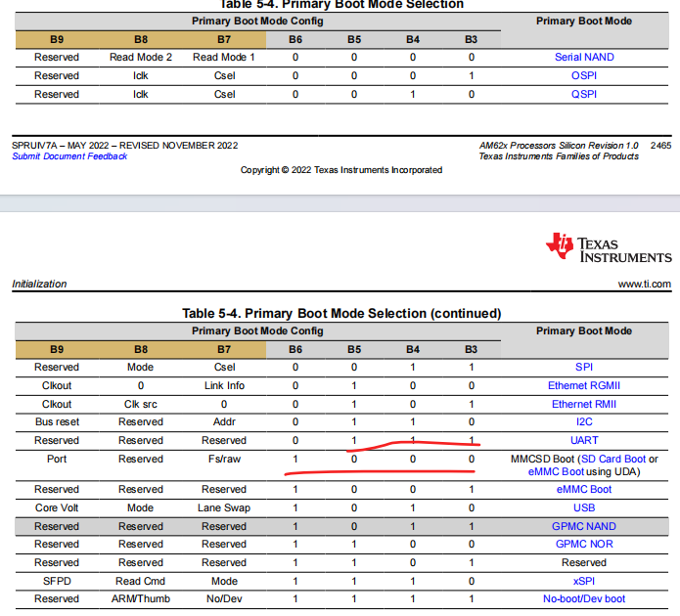The height and width of the screenshot is (616, 680).
Task: Follow the Ethernet RMII link
Action: pyautogui.click(x=584, y=405)
